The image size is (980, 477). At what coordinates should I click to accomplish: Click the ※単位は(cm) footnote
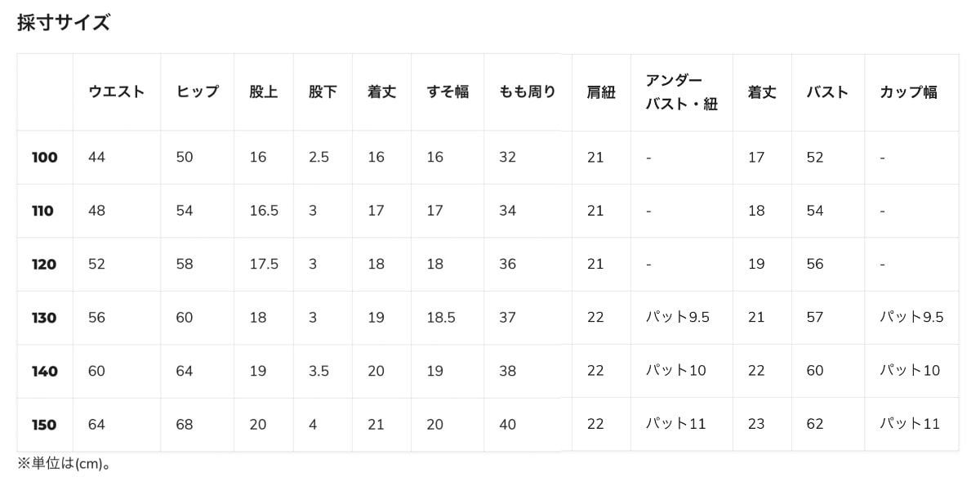64,464
